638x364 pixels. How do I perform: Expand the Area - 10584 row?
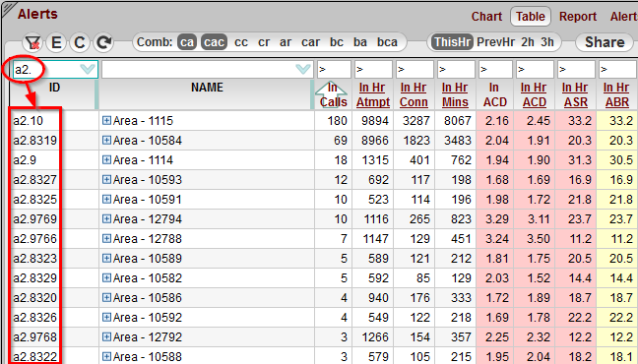click(106, 140)
